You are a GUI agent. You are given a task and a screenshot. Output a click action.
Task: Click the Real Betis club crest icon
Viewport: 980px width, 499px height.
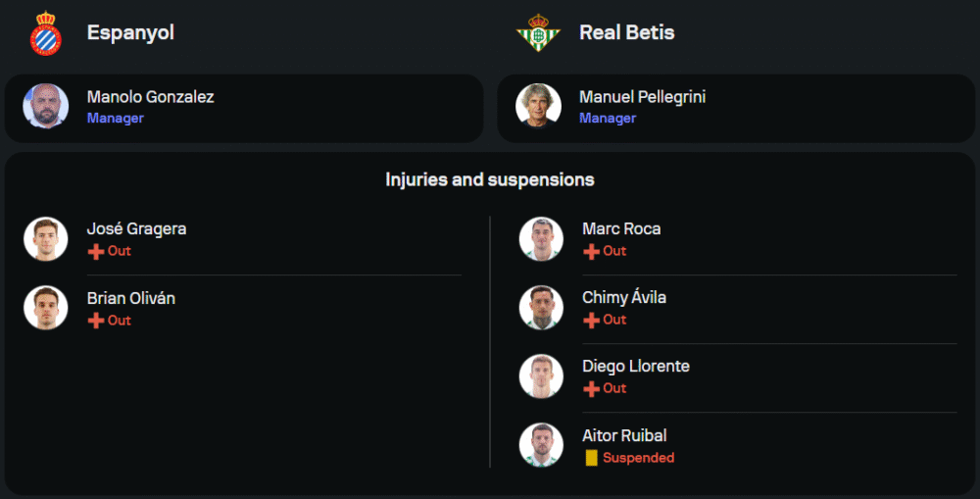tap(538, 33)
